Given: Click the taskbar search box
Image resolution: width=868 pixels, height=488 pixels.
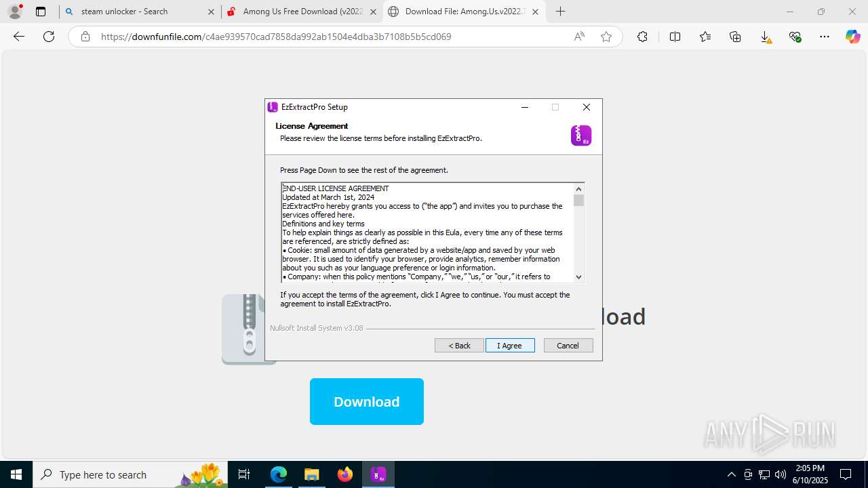Looking at the screenshot, I should (x=131, y=474).
